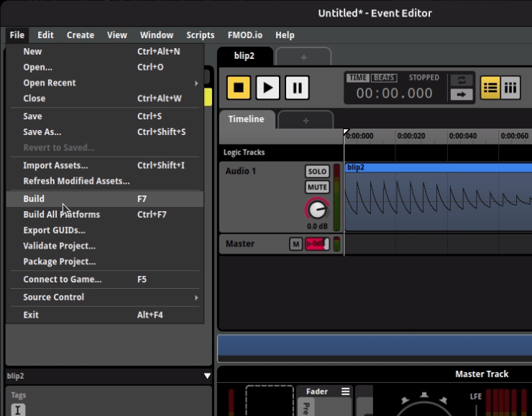The width and height of the screenshot is (532, 416).
Task: Solo the Audio 1 track
Action: click(x=317, y=171)
